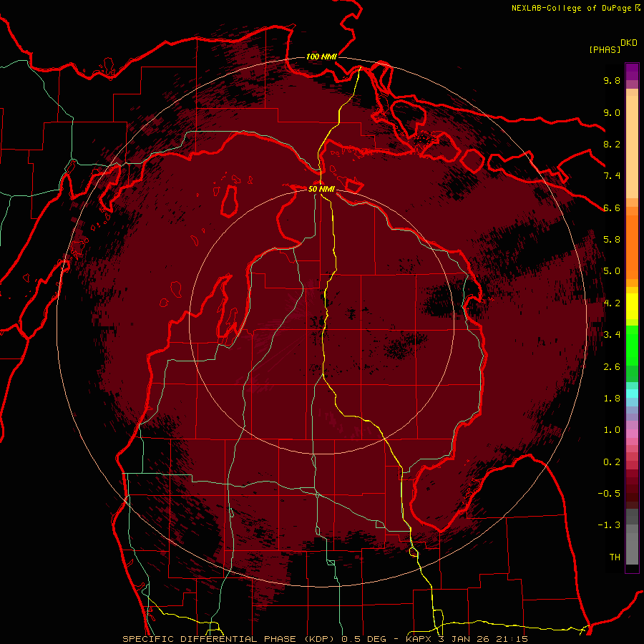The width and height of the screenshot is (644, 644).
Task: Click the 50 NMI range ring label
Action: coord(321,189)
